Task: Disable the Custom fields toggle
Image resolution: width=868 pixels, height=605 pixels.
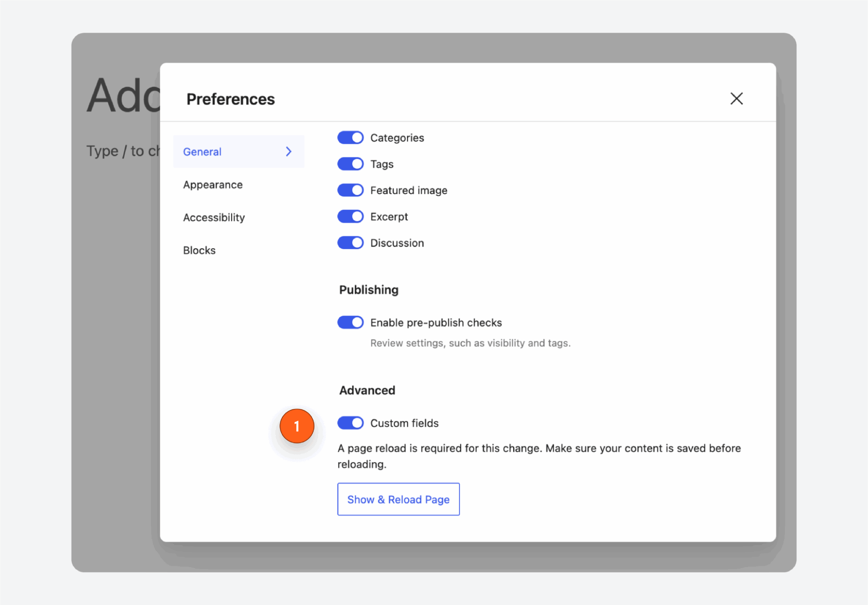Action: coord(350,423)
